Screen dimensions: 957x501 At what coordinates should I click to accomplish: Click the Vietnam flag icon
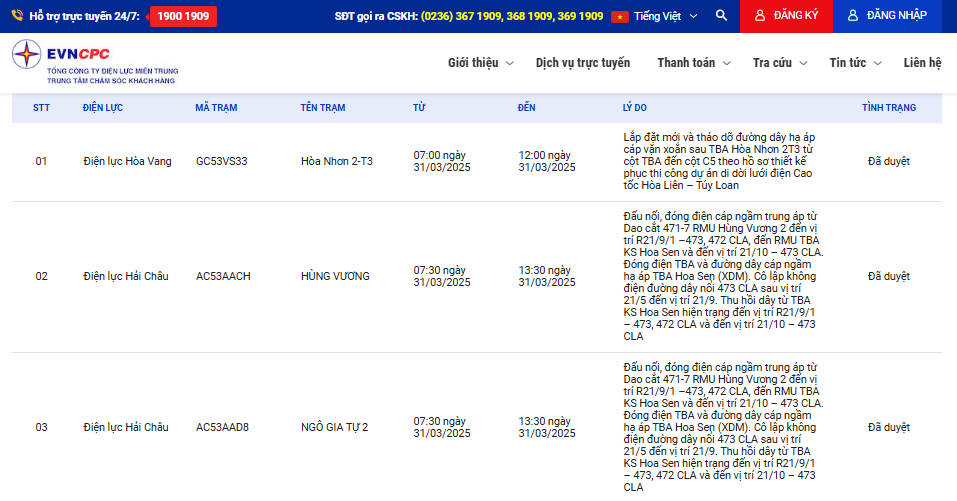pos(620,16)
